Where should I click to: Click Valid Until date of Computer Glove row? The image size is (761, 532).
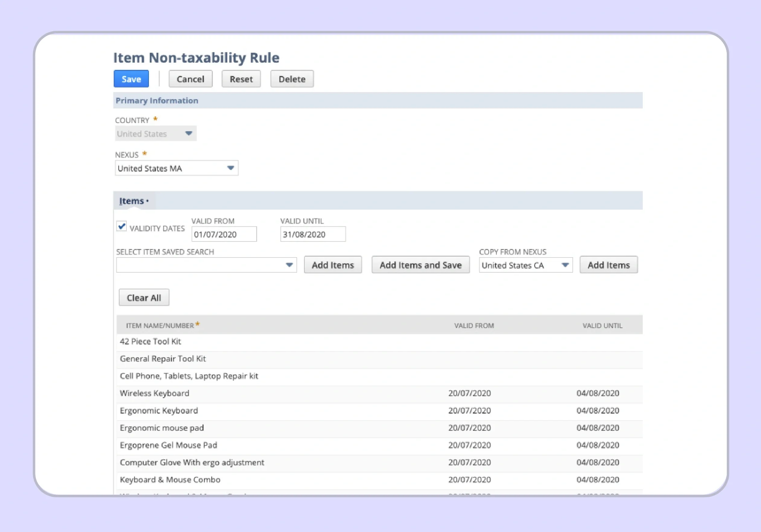tap(598, 462)
